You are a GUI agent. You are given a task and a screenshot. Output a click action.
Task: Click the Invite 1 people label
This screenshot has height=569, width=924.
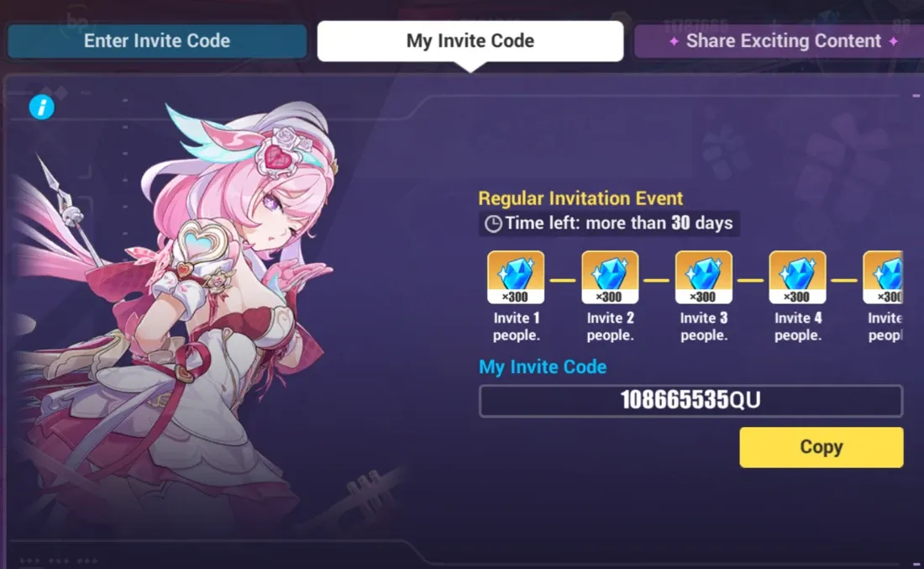click(x=517, y=326)
